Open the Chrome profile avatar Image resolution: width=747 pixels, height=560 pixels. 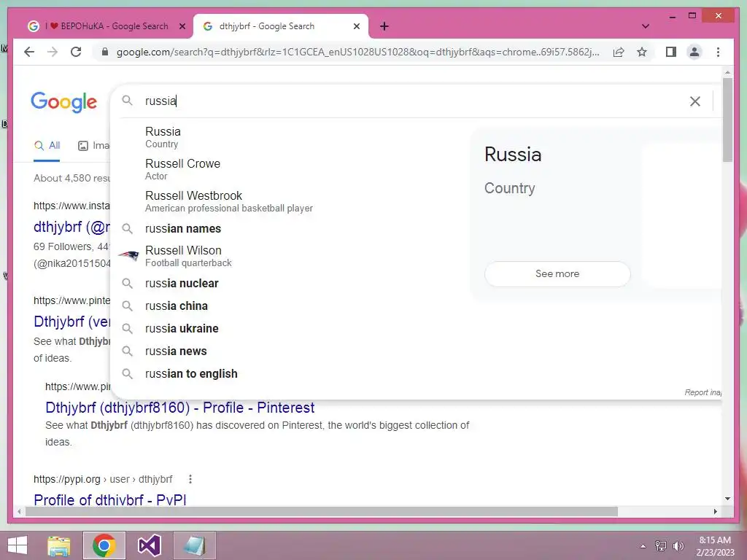tap(694, 52)
